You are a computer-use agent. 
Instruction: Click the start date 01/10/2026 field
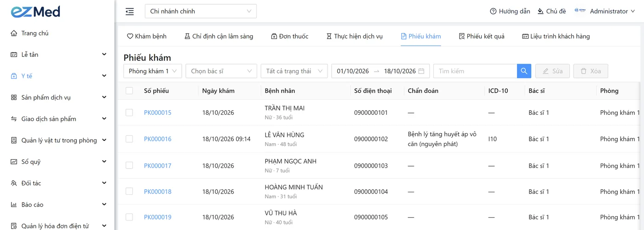[353, 71]
